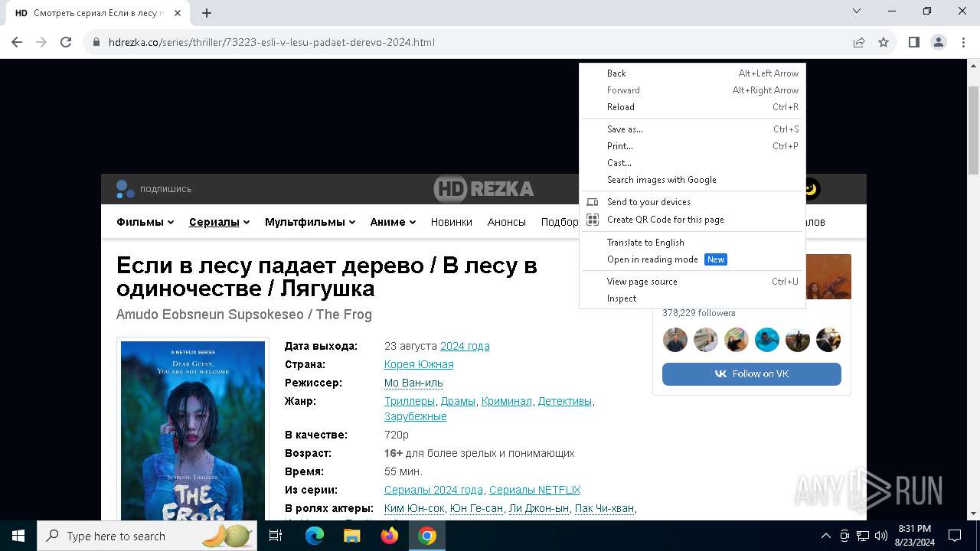Open the notifications center icon
Screen dimensions: 980x551
pos(955,536)
